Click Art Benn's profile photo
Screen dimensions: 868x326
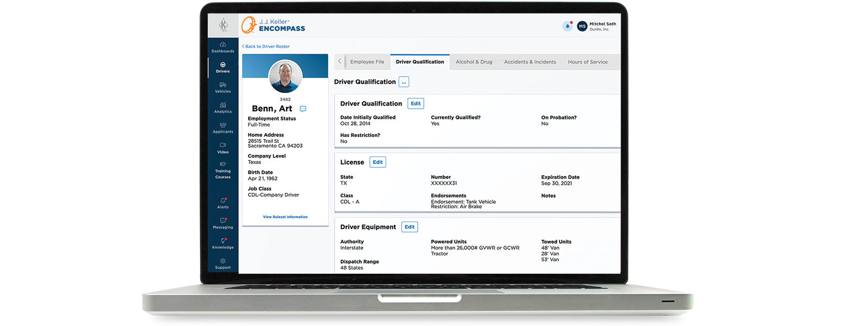285,76
